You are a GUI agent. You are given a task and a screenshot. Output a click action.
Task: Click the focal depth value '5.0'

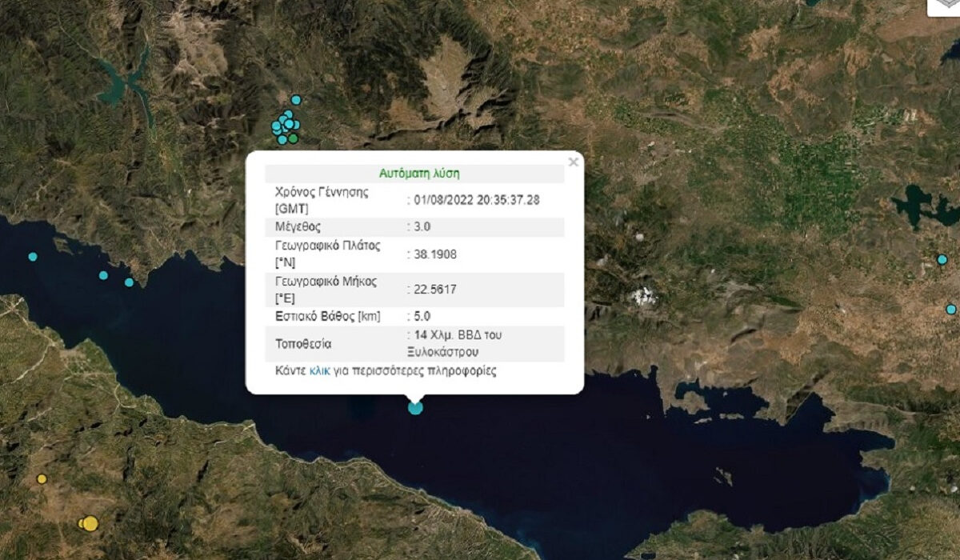point(422,316)
